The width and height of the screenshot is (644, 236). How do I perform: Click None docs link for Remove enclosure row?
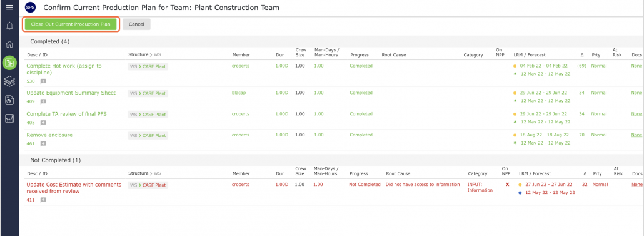pyautogui.click(x=636, y=135)
